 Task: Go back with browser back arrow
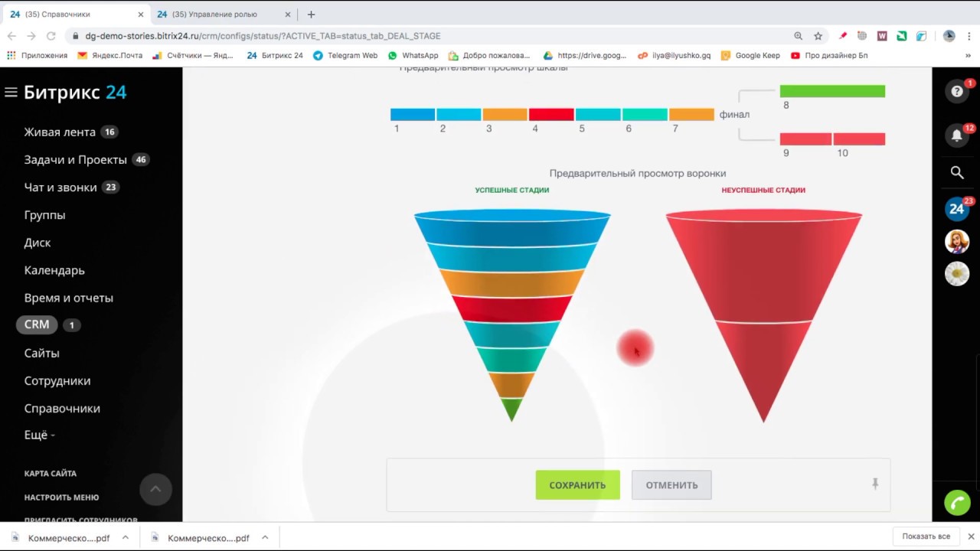(11, 36)
